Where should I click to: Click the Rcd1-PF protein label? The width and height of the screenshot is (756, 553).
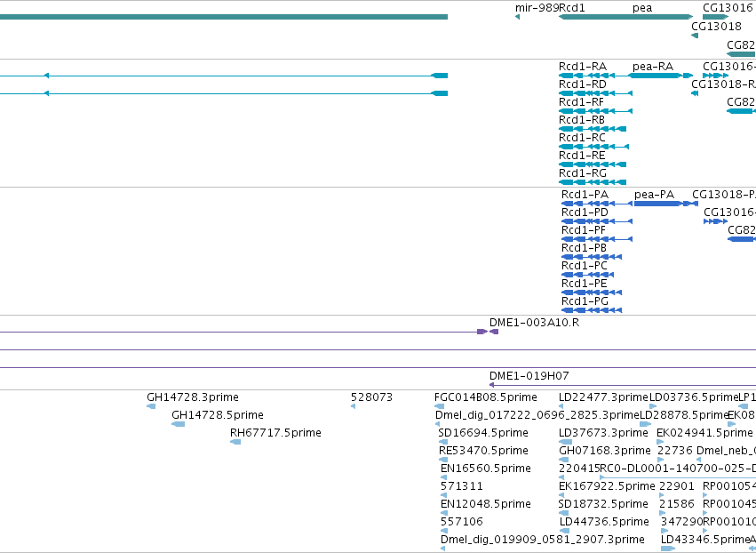(584, 230)
